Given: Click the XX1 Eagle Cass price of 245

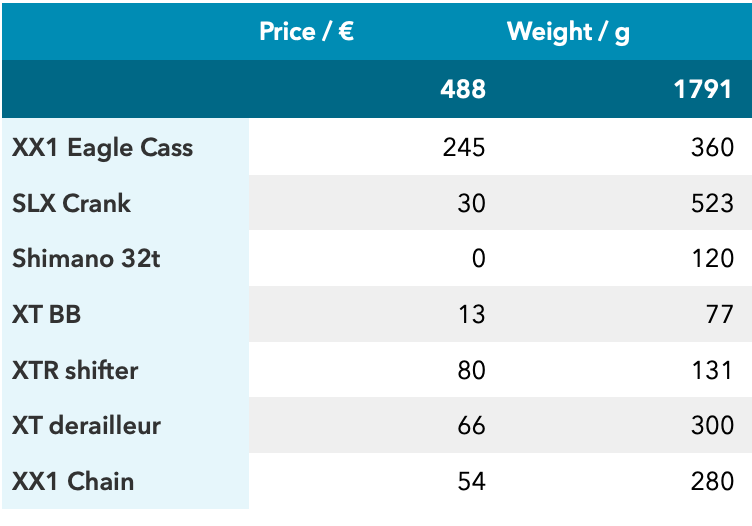Looking at the screenshot, I should click(x=464, y=148).
